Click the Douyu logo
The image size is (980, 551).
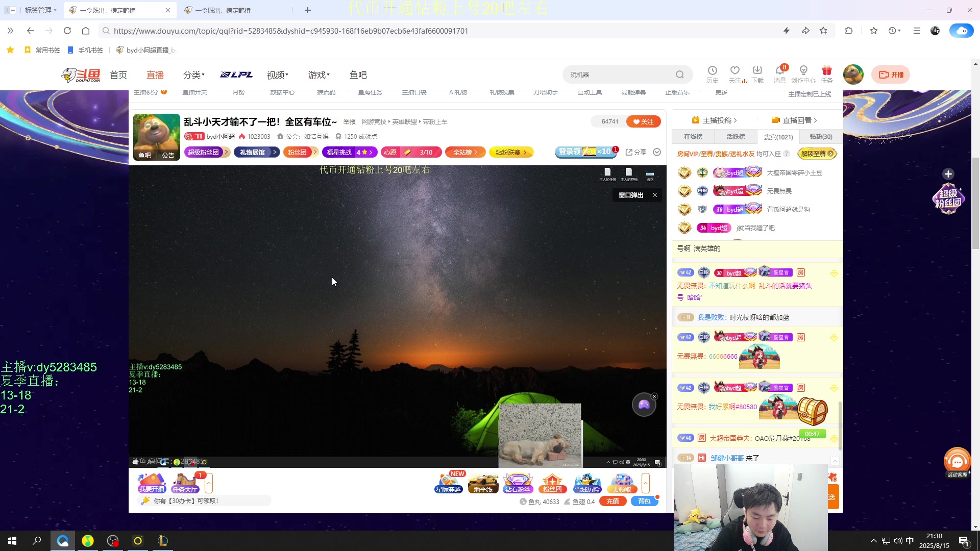(81, 75)
